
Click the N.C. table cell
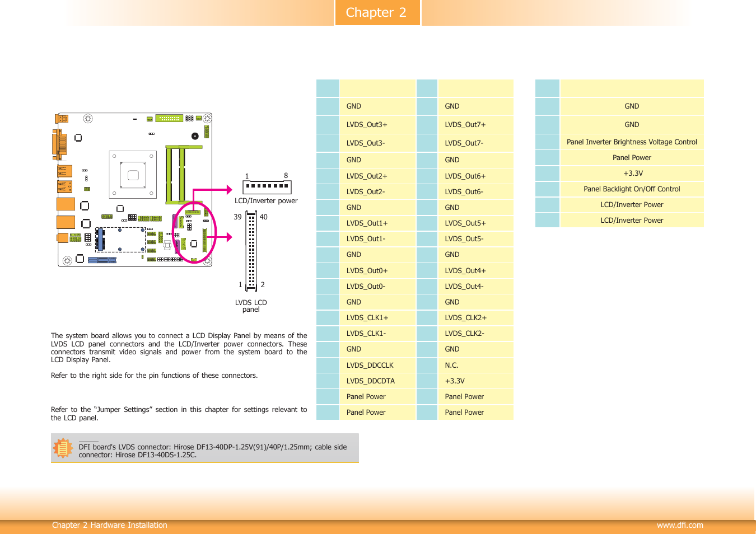pyautogui.click(x=475, y=366)
